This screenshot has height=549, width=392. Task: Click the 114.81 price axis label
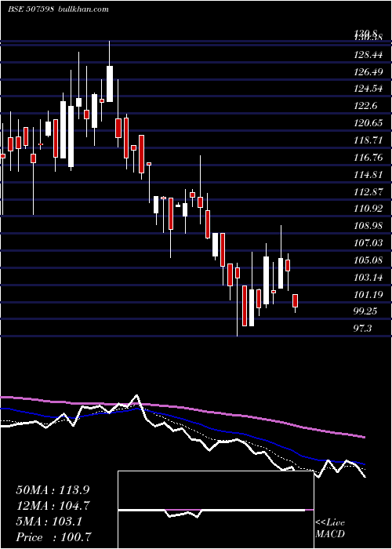pos(368,174)
